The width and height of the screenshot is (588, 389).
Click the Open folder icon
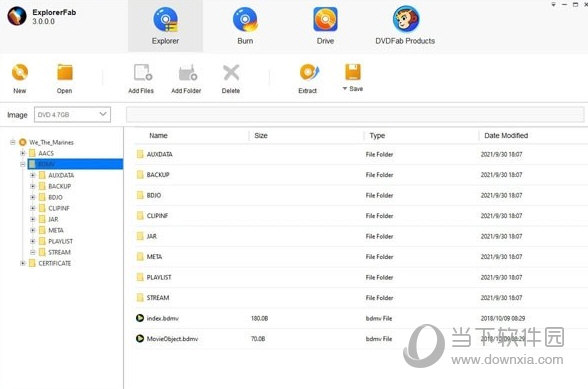(64, 72)
